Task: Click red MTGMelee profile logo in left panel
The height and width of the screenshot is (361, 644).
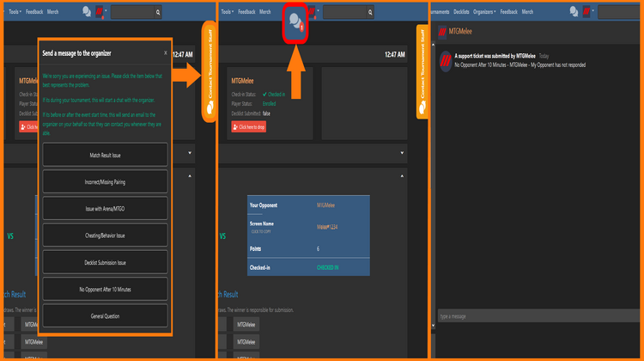Action: pos(99,11)
